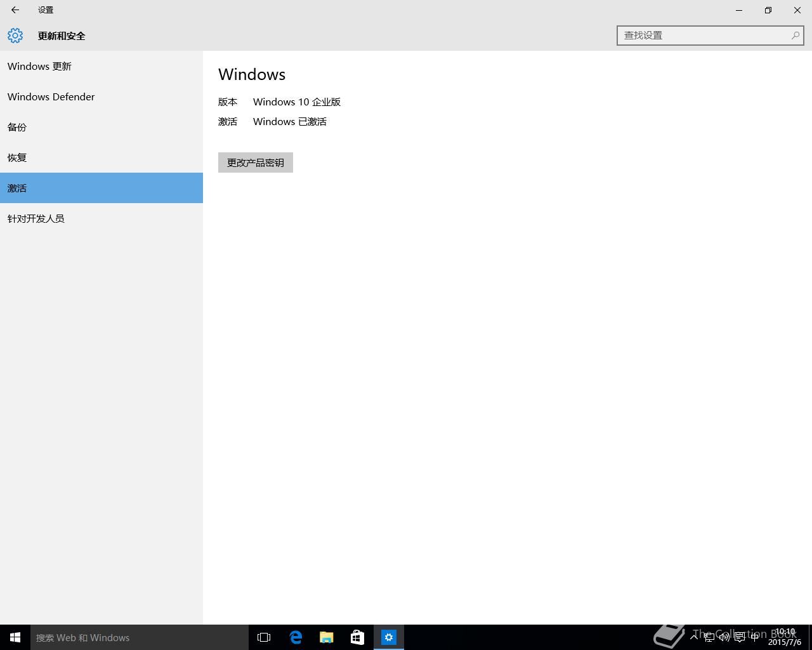Click the Windows 已激活 status text
Screen dimensions: 812x650
click(290, 122)
